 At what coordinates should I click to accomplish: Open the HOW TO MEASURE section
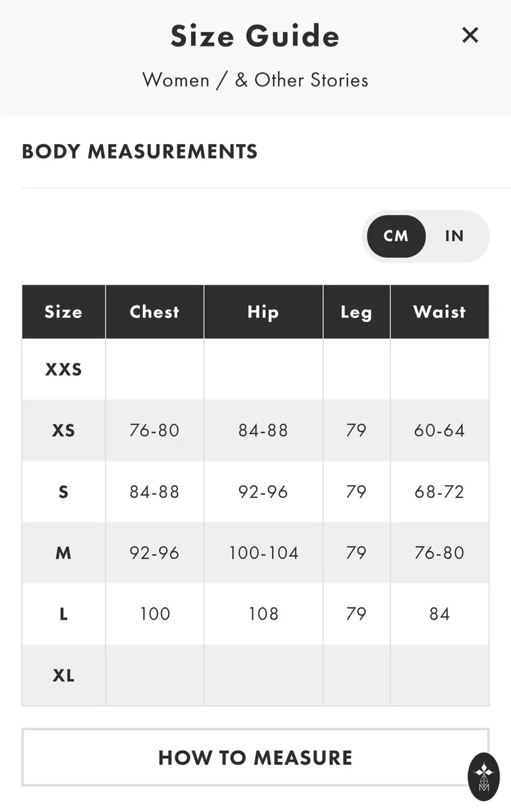(x=255, y=757)
